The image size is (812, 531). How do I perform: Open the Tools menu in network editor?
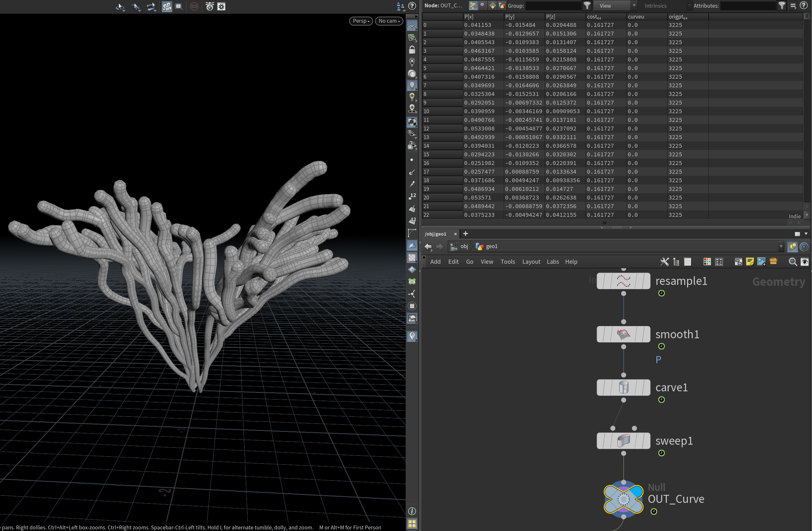[508, 262]
